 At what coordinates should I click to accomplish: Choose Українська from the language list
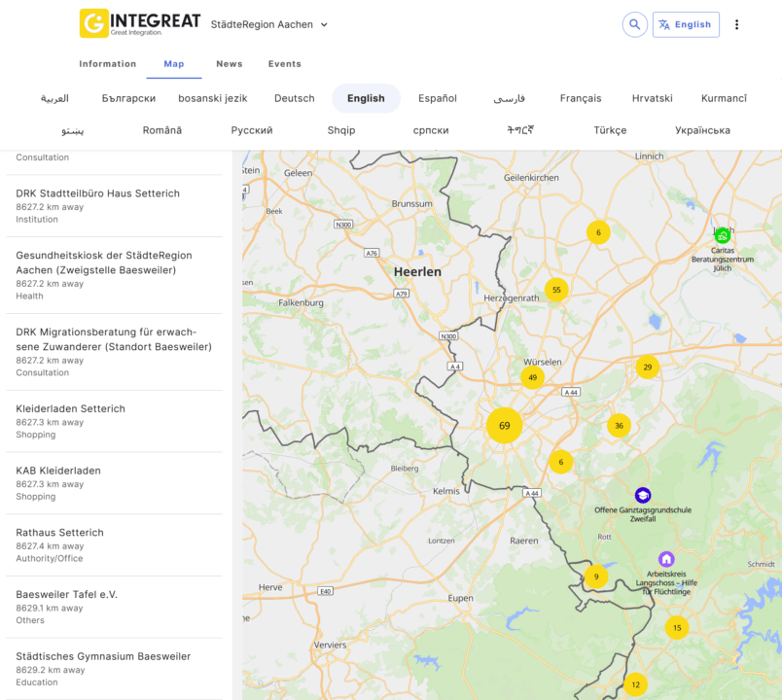[x=702, y=130]
